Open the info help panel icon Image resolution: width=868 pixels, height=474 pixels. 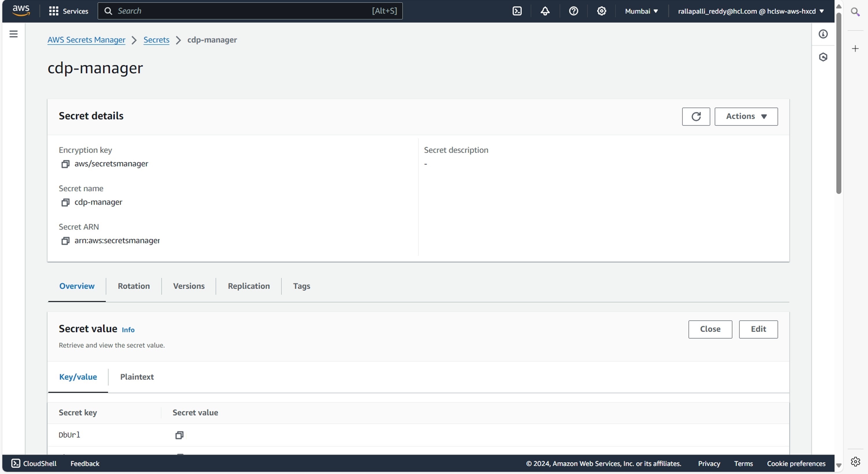(x=823, y=34)
